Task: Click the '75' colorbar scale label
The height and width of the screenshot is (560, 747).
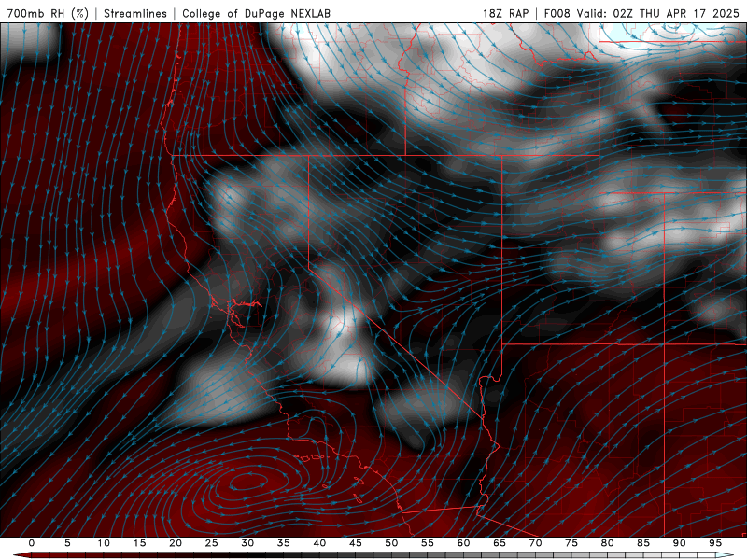Action: point(571,543)
